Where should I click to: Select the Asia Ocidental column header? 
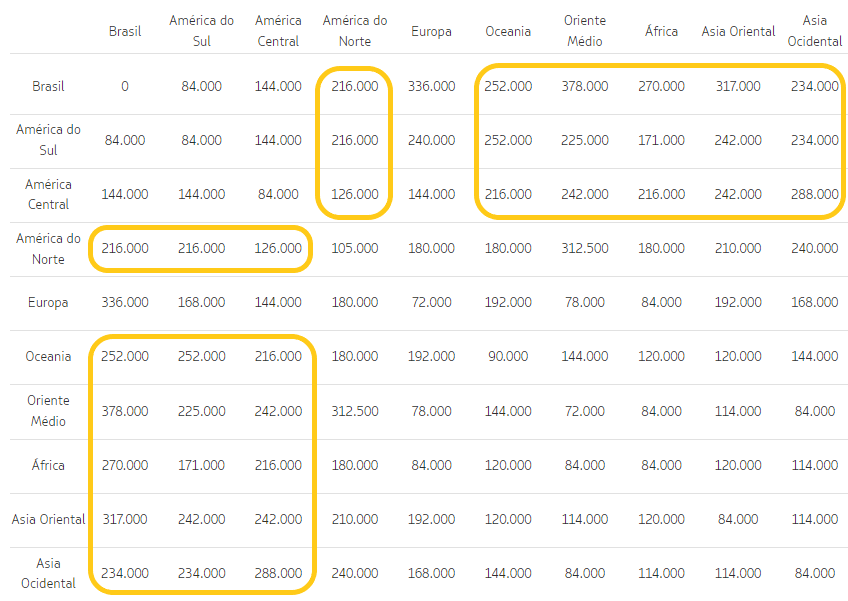click(814, 29)
